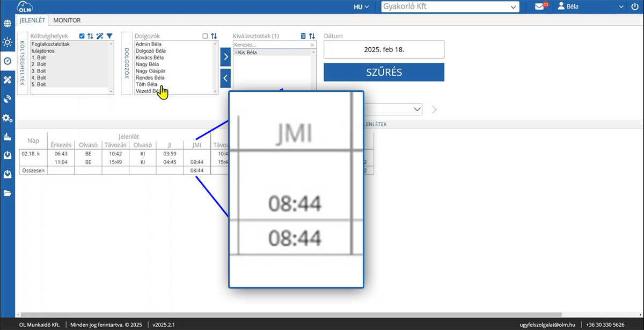Expand the vertical DOLGOZÓK panel label
Viewport: 644px width, 330px height.
127,63
